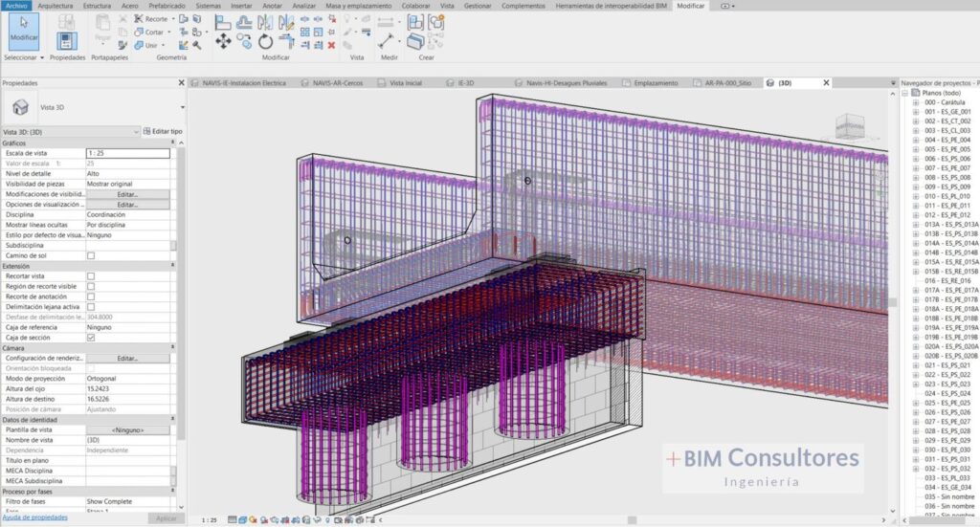Click the Escala de vista field
Image resolution: width=980 pixels, height=527 pixels.
tap(127, 153)
